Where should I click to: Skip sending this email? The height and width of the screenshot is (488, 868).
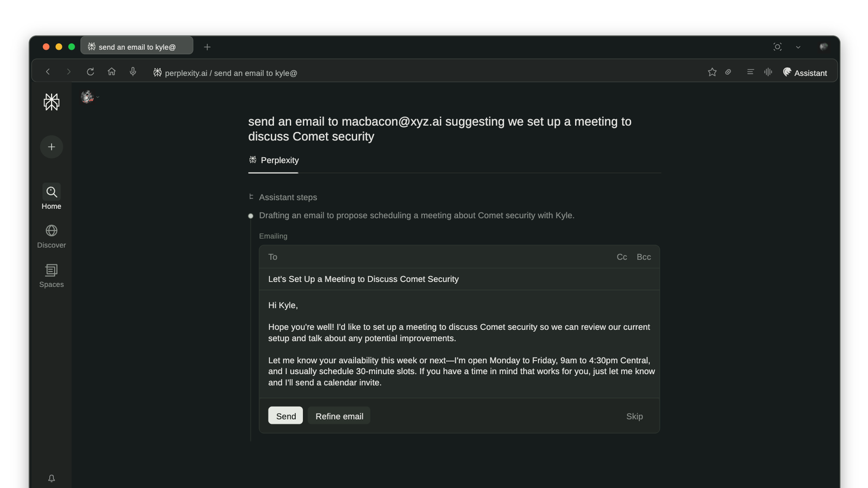point(634,416)
